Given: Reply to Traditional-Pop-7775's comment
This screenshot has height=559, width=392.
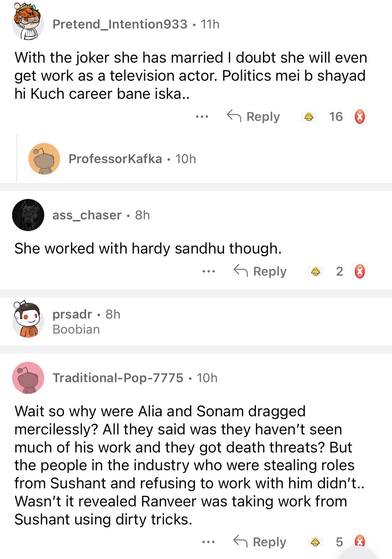Looking at the screenshot, I should point(260,542).
